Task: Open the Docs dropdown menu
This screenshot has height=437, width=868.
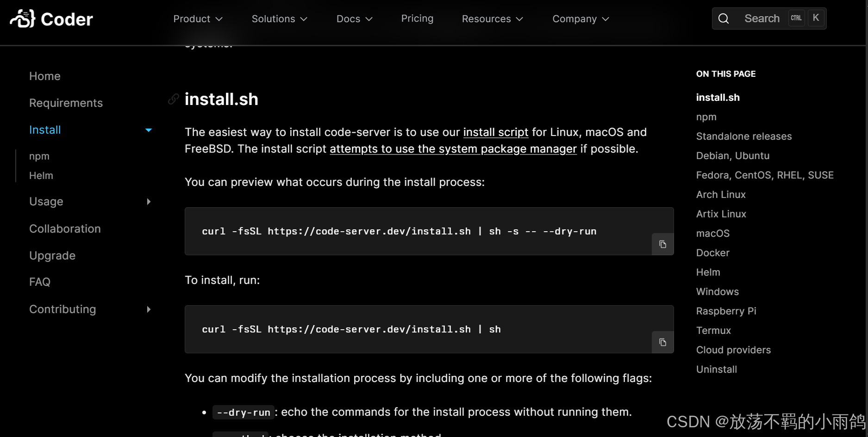Action: pyautogui.click(x=355, y=19)
